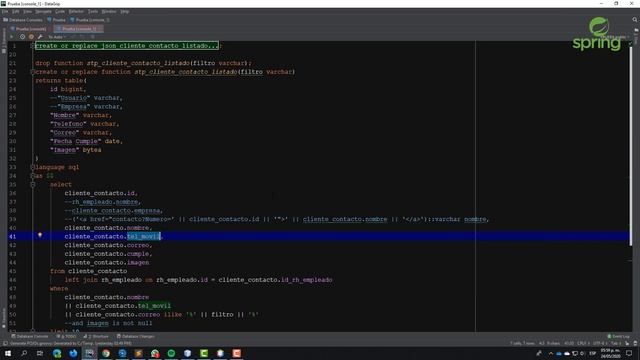Open Task View on taskbar
Screen dimensions: 640x360
coord(40,353)
